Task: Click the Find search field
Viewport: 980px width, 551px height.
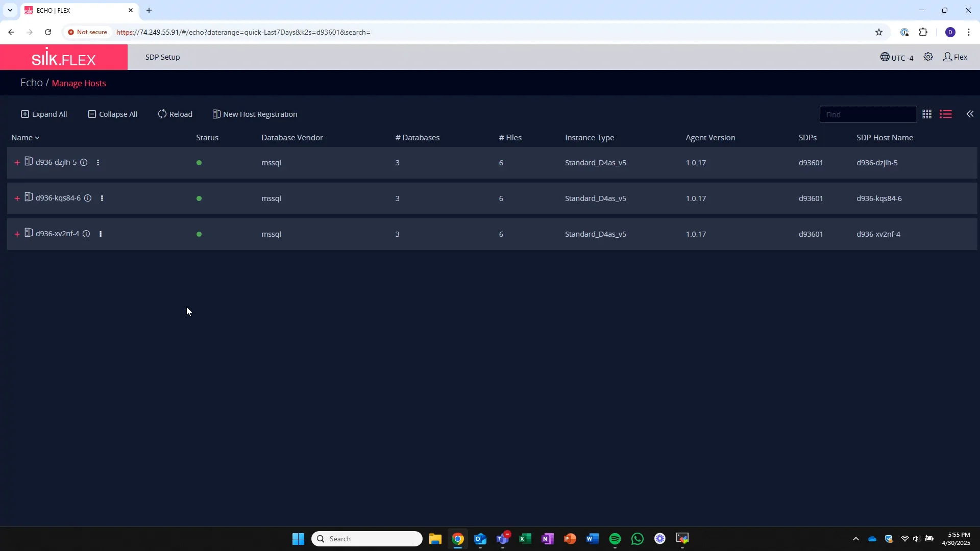Action: click(x=867, y=114)
